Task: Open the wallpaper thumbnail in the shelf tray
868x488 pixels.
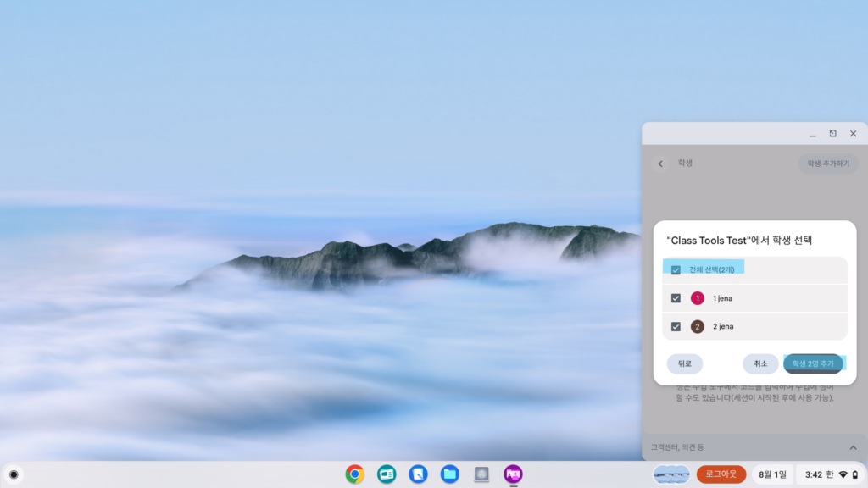Action: (x=671, y=474)
